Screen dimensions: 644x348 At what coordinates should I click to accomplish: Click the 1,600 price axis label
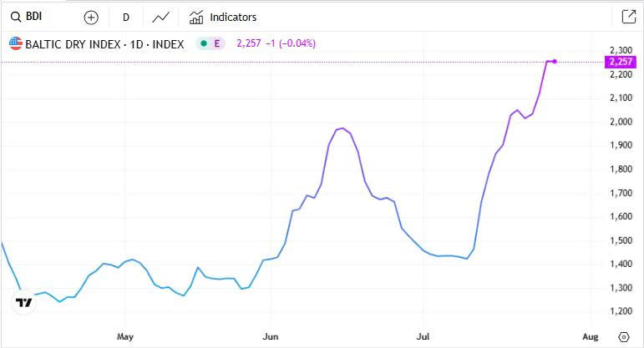click(x=621, y=216)
